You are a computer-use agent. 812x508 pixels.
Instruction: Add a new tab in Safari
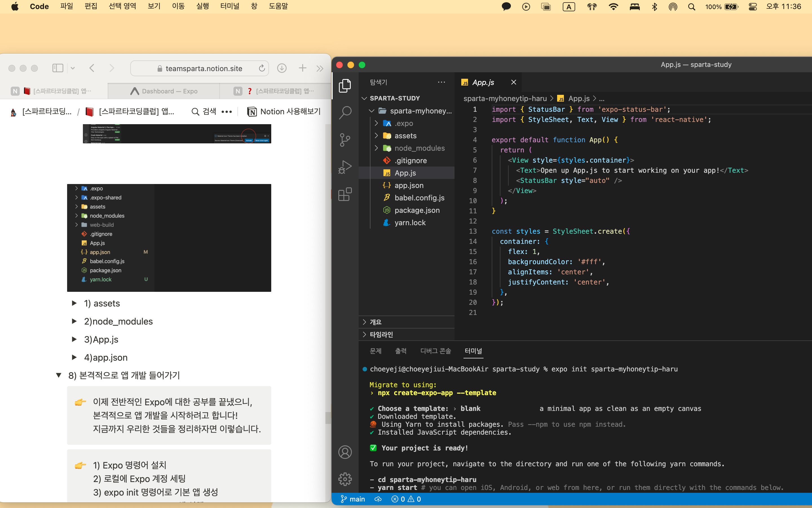(302, 68)
